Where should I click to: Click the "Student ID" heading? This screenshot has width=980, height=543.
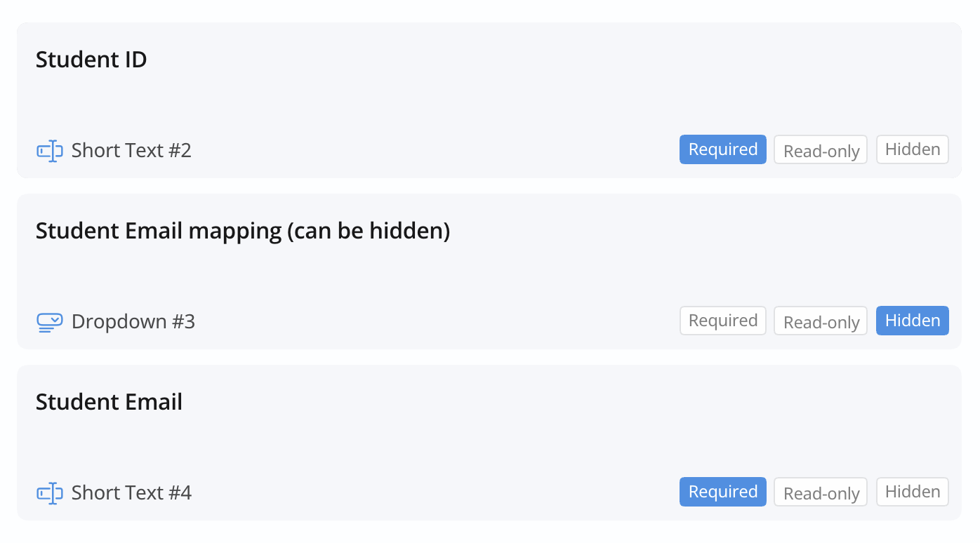click(x=91, y=60)
